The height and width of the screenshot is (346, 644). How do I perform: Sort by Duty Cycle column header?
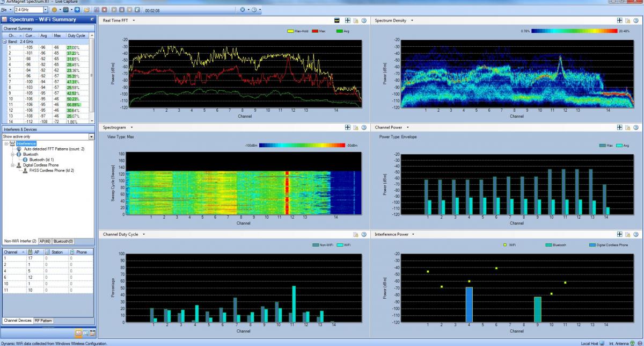(77, 35)
